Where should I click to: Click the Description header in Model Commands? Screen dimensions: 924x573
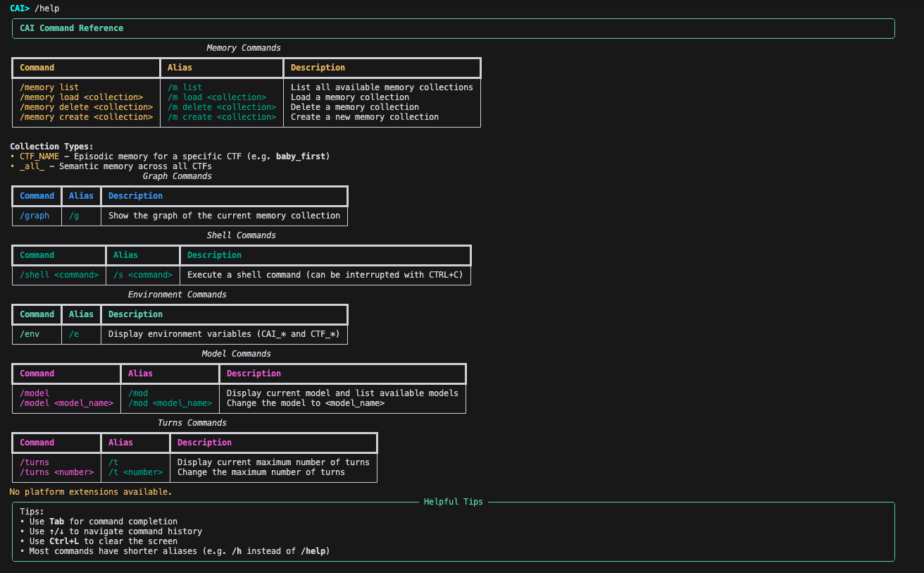pos(254,374)
